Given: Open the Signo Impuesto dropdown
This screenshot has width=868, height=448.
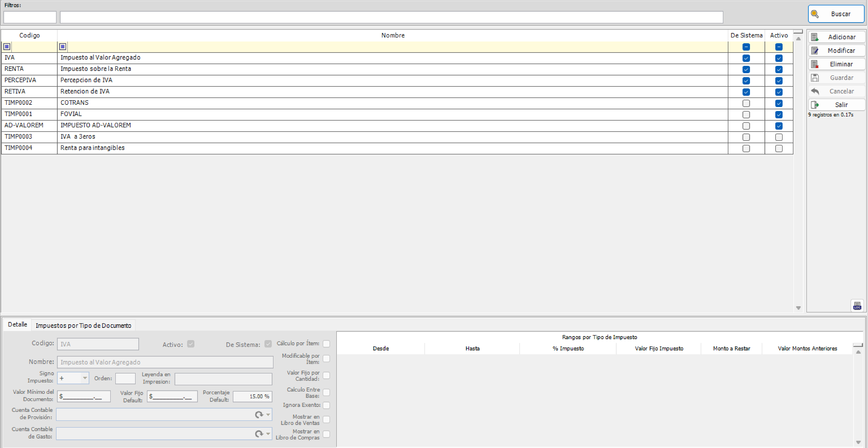Looking at the screenshot, I should click(x=84, y=378).
